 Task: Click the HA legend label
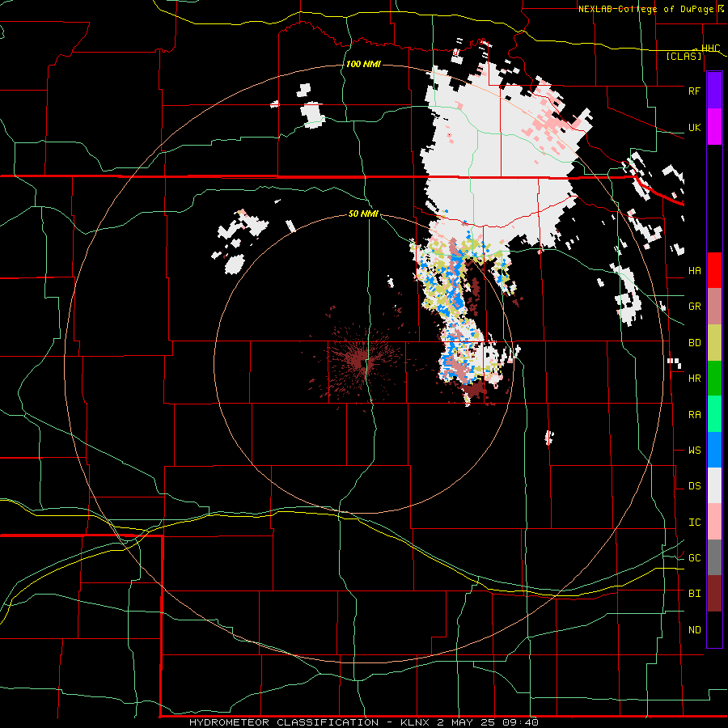pyautogui.click(x=694, y=270)
